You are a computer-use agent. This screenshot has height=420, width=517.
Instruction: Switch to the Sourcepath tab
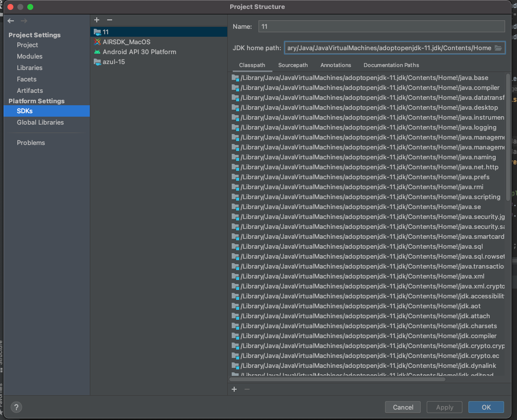pos(293,65)
